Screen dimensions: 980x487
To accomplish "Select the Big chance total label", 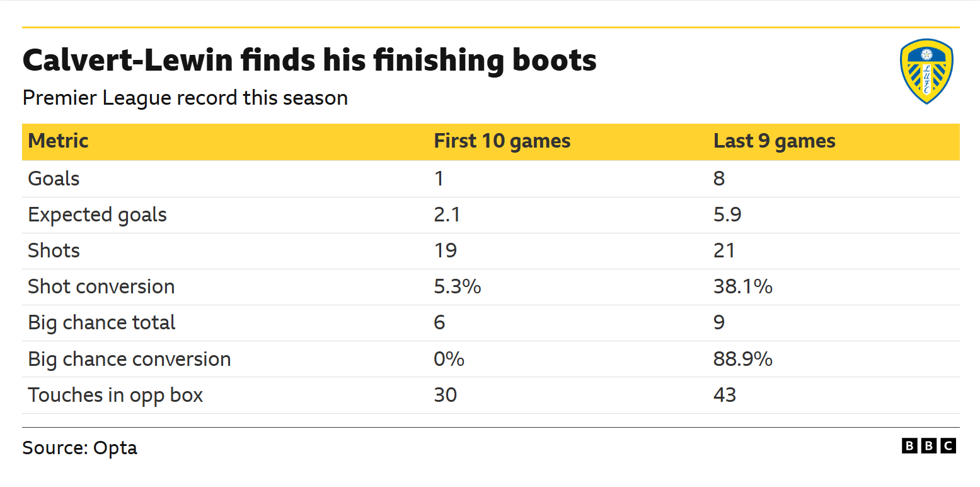I will click(x=102, y=323).
